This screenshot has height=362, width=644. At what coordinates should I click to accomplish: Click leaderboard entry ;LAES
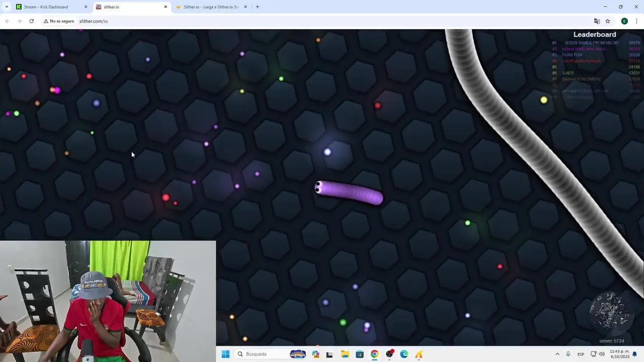[x=568, y=73]
